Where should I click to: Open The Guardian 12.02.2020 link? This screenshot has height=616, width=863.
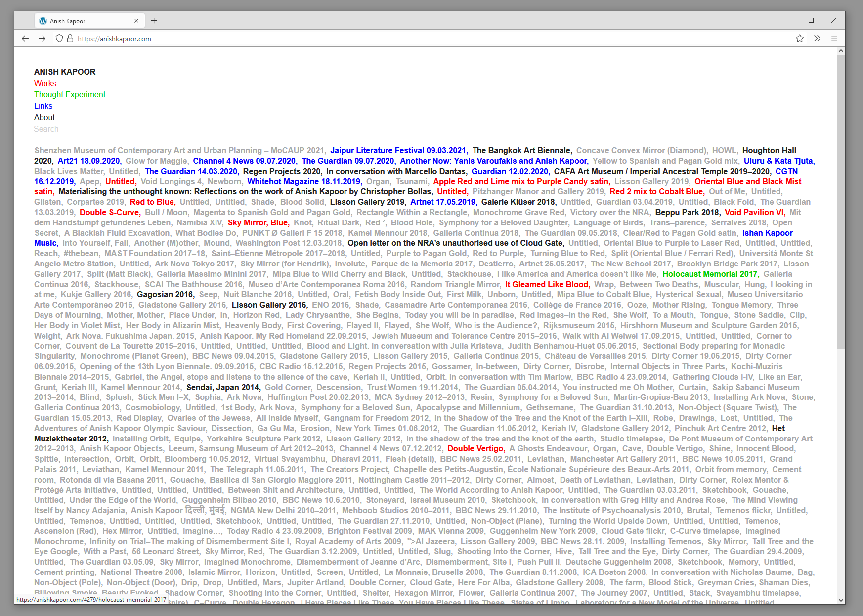(510, 171)
